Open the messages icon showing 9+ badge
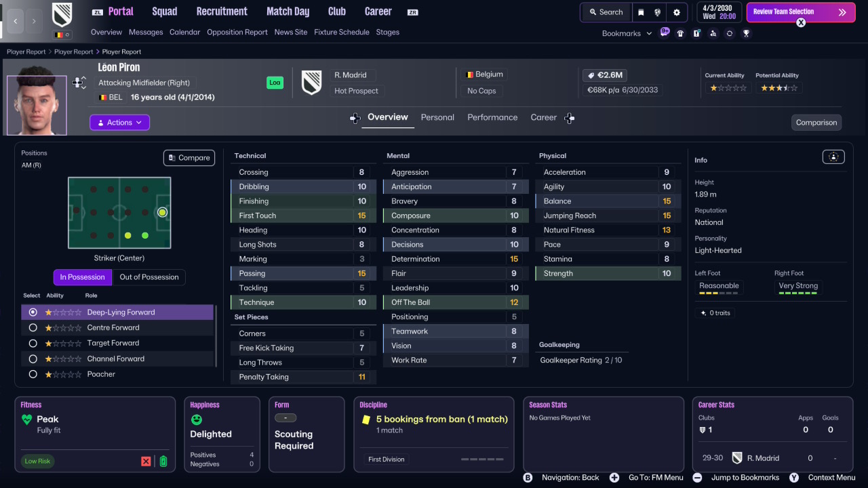Screen dimensions: 868x488 point(665,33)
